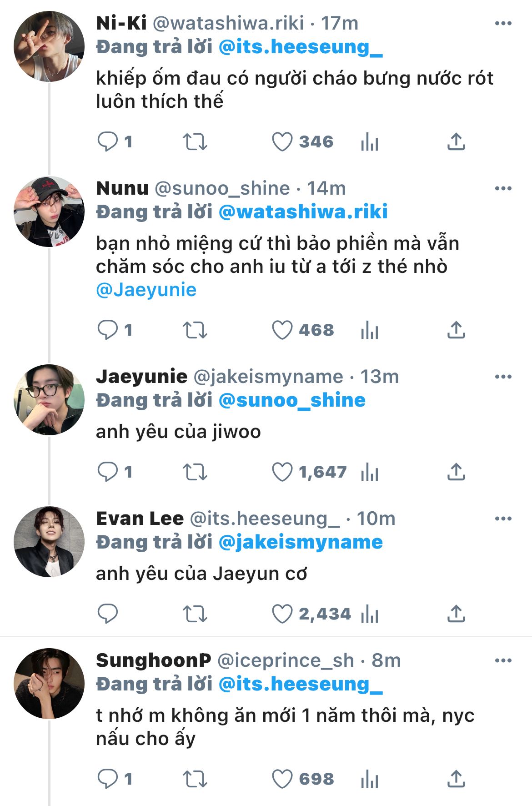
Task: Reply to SunghoonP's tweet
Action: 108,779
